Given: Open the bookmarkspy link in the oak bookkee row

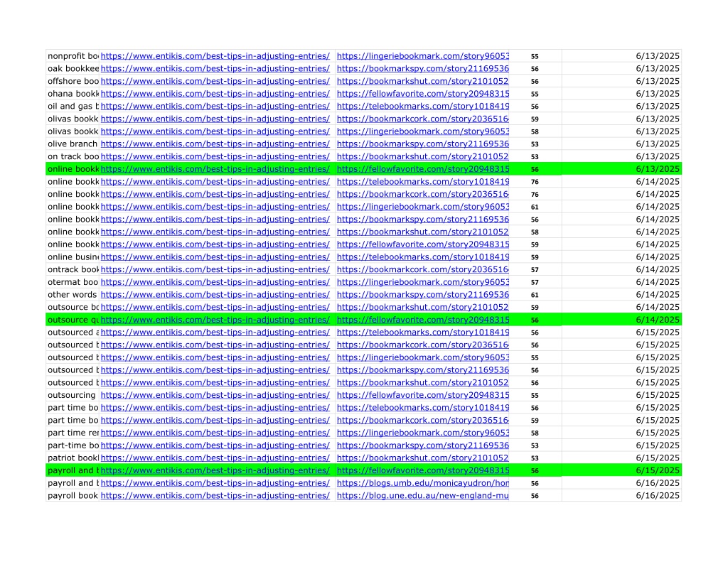Looking at the screenshot, I should [x=422, y=69].
